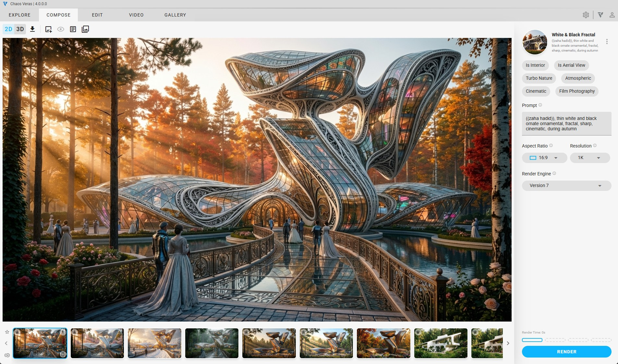
Task: Click the user account icon
Action: (x=612, y=15)
